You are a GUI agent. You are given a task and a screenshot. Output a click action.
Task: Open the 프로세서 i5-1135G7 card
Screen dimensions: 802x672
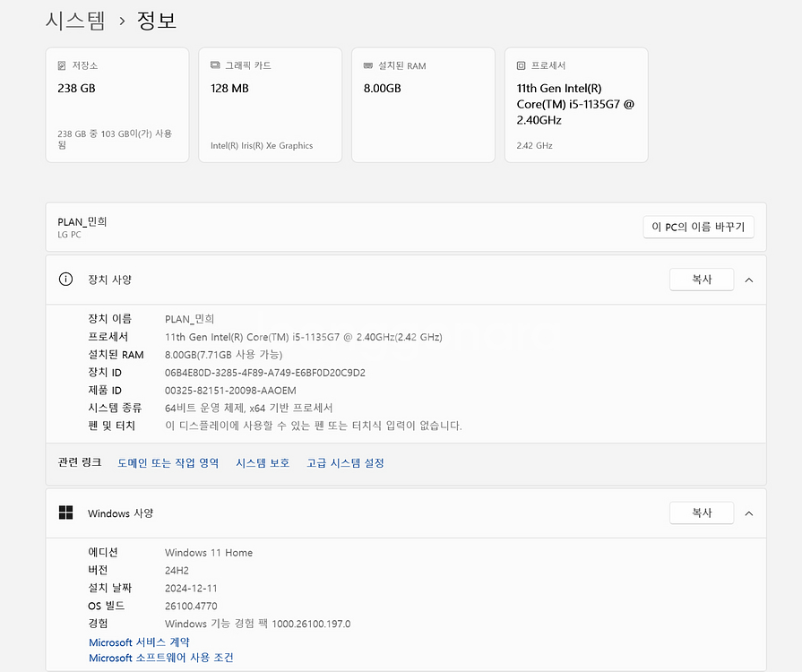pyautogui.click(x=576, y=105)
